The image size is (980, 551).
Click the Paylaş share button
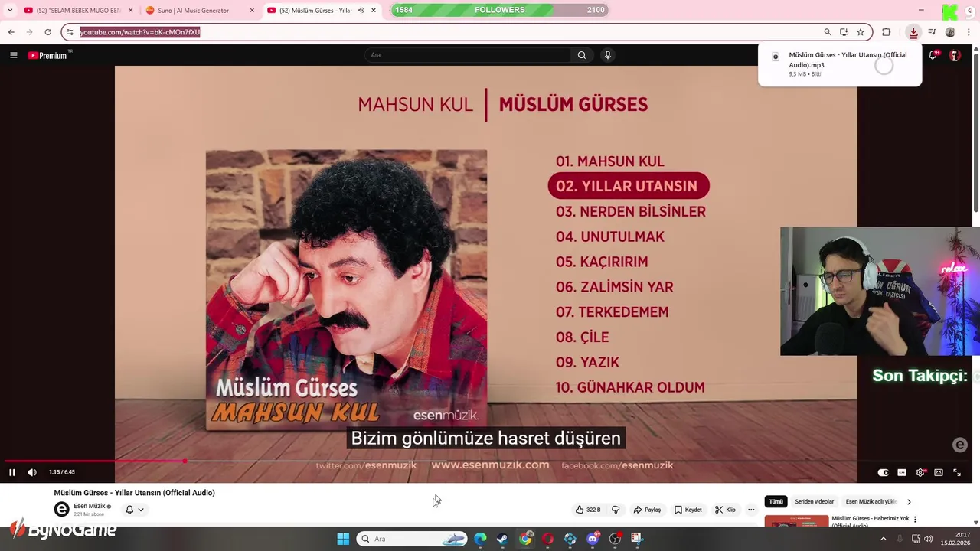coord(647,510)
